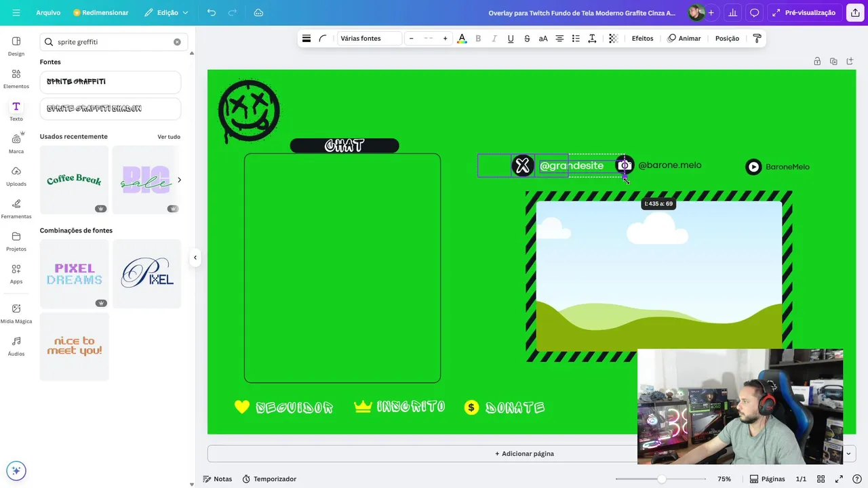This screenshot has height=488, width=868.
Task: Toggle strikethrough formatting
Action: 527,39
